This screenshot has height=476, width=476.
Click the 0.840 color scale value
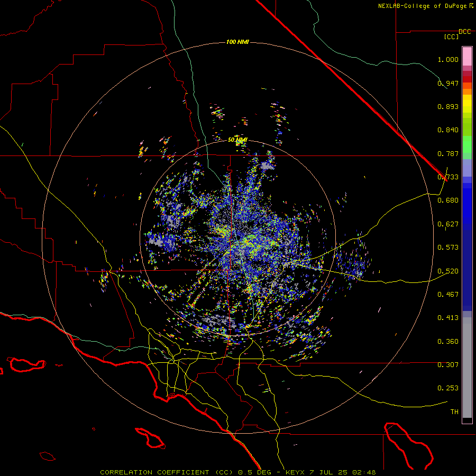[x=448, y=130]
